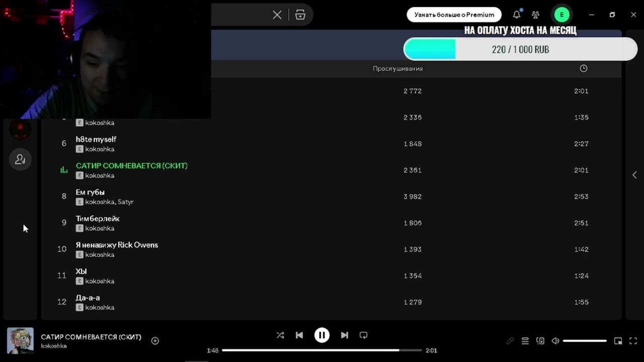Click track number 9 beside Тимберлейк
The width and height of the screenshot is (644, 362).
(64, 223)
